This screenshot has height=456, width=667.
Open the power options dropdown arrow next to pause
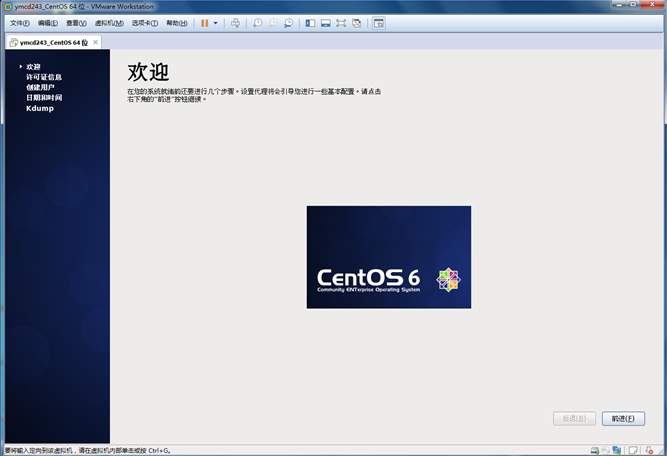215,23
